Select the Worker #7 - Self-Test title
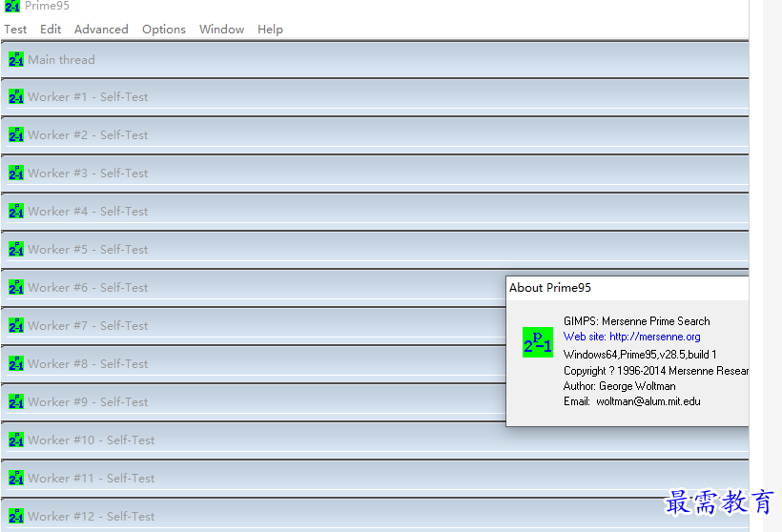Viewport: 782px width, 532px height. point(88,325)
